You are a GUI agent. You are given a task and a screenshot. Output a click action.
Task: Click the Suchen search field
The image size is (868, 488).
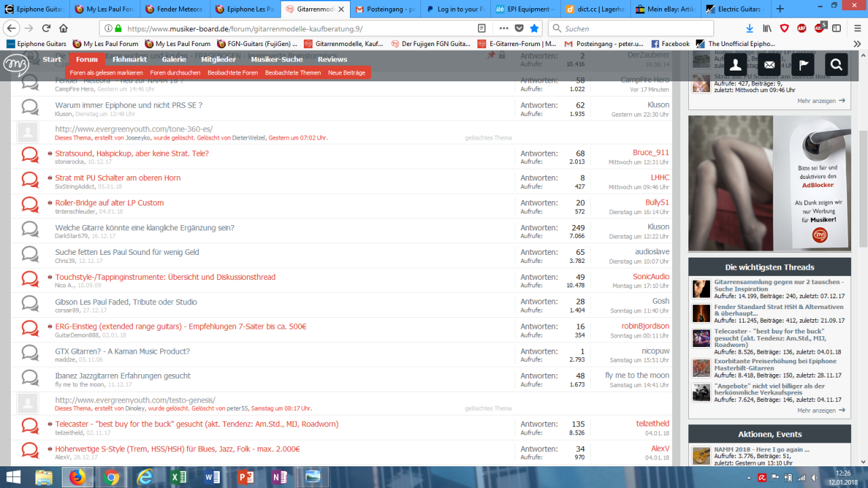[x=631, y=28]
